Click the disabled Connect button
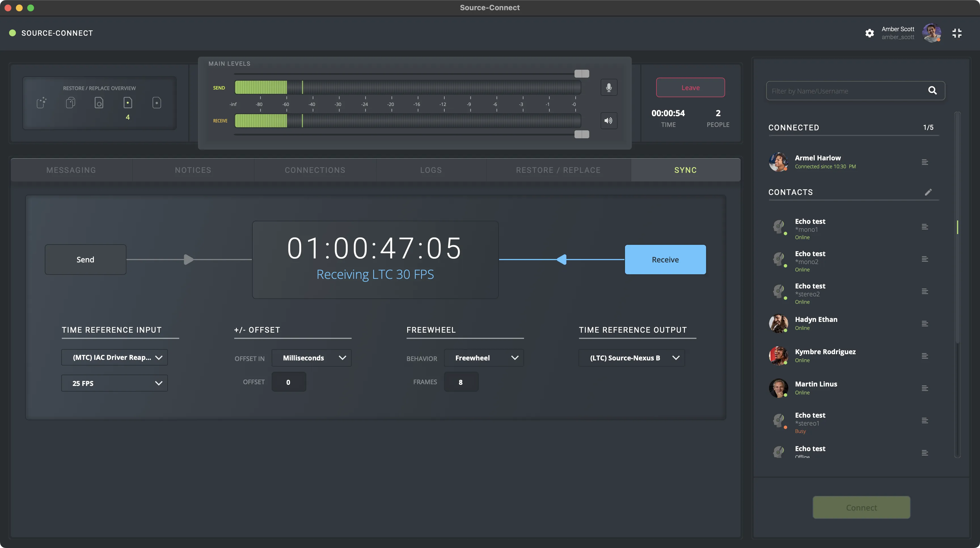 click(x=861, y=507)
